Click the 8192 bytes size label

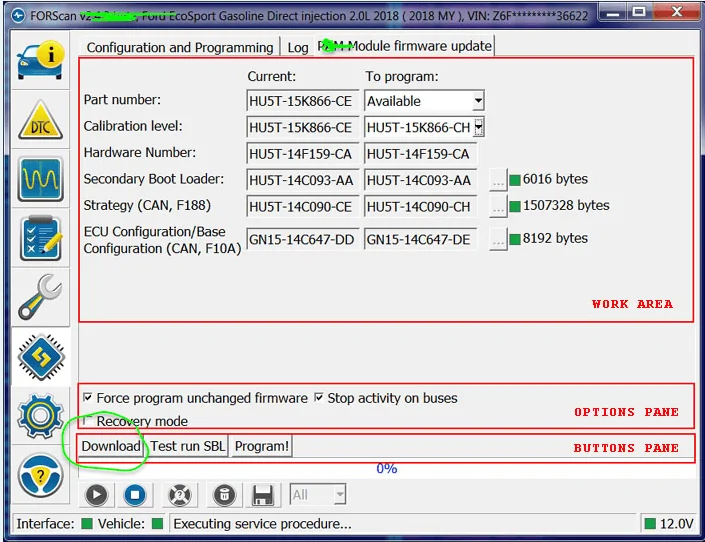555,238
